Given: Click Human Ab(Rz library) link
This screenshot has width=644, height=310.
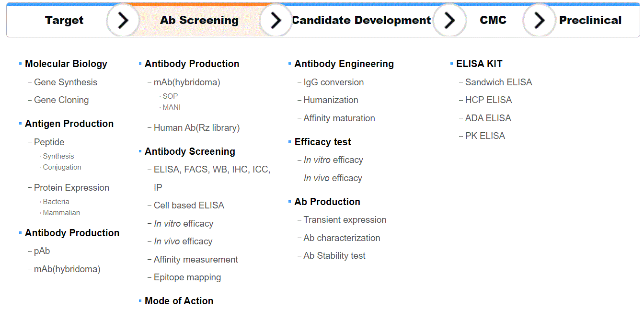Looking at the screenshot, I should click(196, 128).
